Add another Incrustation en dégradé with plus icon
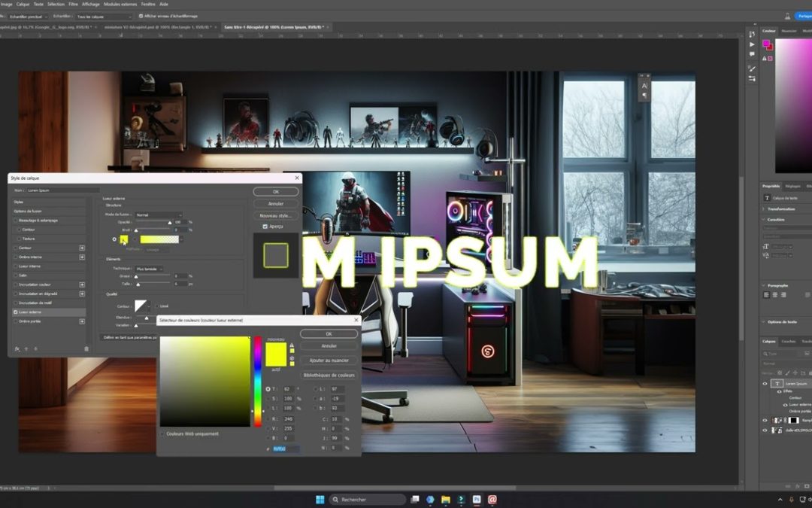The height and width of the screenshot is (508, 812). (82, 294)
